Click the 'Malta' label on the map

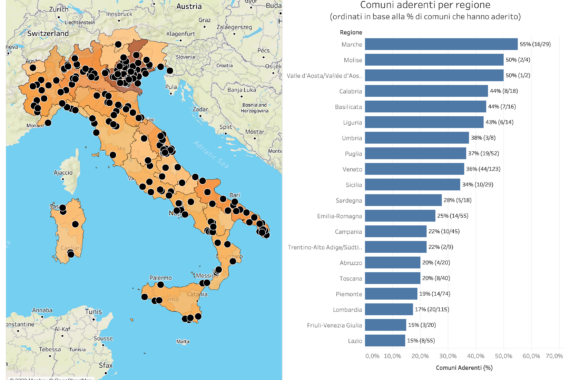point(182,341)
